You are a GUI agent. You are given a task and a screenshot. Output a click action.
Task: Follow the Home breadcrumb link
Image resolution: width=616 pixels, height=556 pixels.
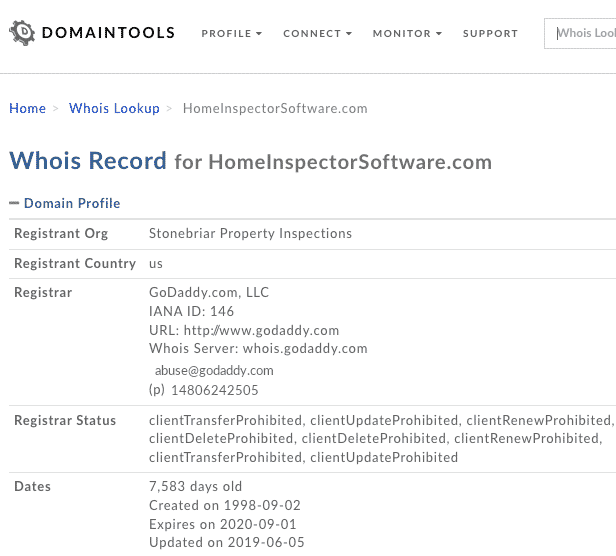coord(28,108)
